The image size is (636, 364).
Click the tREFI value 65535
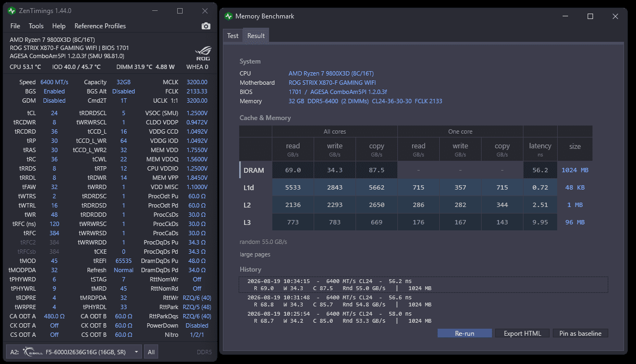pyautogui.click(x=123, y=261)
